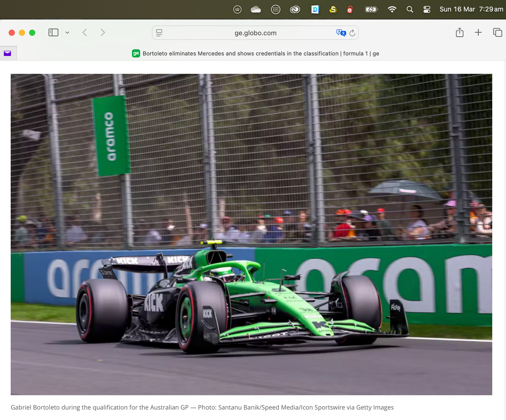Open Spotlight search in menu bar
The image size is (506, 420).
[x=410, y=9]
